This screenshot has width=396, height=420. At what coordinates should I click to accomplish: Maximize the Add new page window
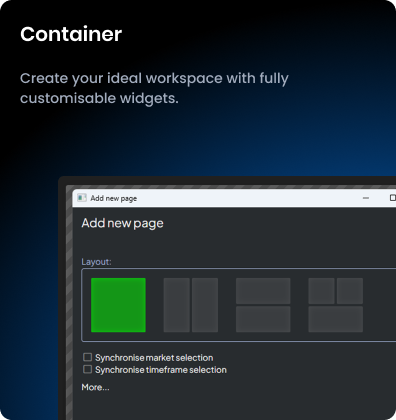tap(393, 198)
